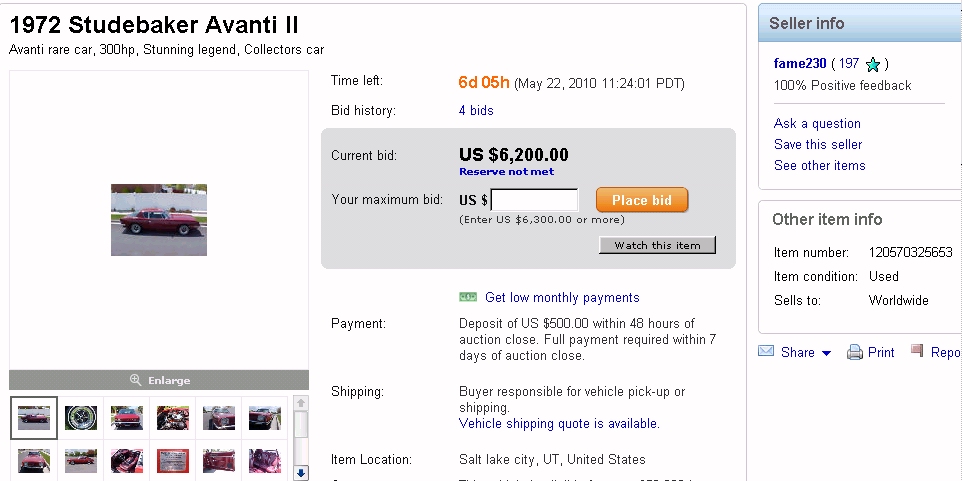Click the low monthly payments money icon

pyautogui.click(x=467, y=297)
